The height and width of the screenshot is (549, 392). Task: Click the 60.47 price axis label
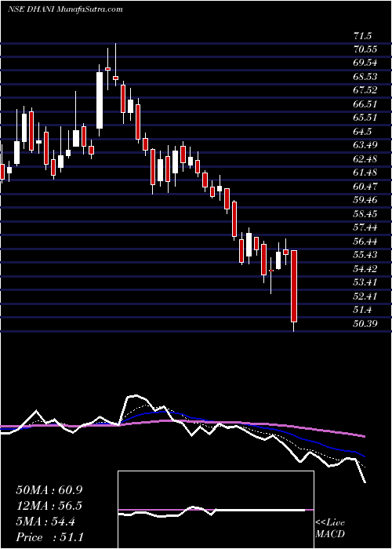[x=365, y=187]
